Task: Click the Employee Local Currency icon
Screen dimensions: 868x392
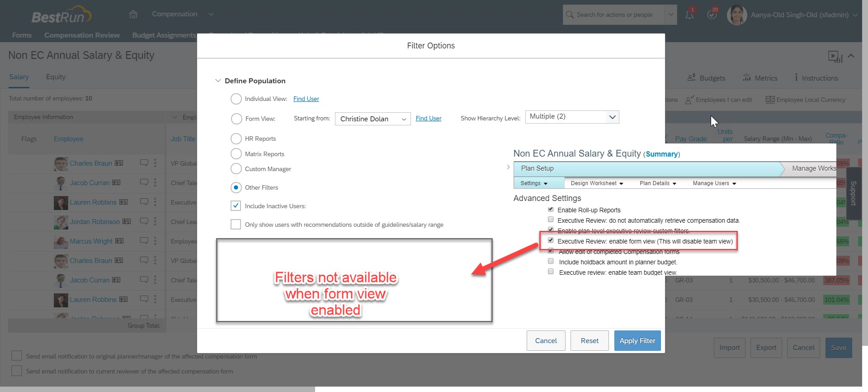Action: pyautogui.click(x=770, y=100)
